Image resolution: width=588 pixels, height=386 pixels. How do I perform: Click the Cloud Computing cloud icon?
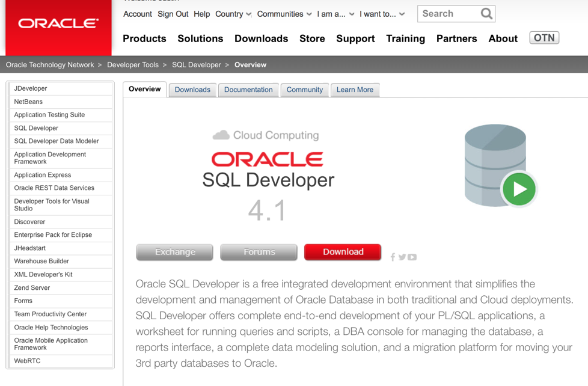pyautogui.click(x=221, y=135)
